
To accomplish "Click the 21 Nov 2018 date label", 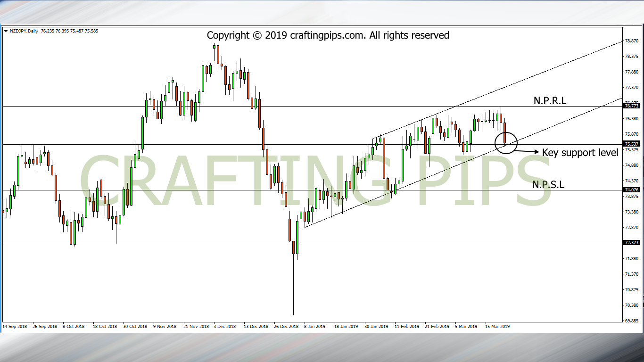I will [196, 326].
